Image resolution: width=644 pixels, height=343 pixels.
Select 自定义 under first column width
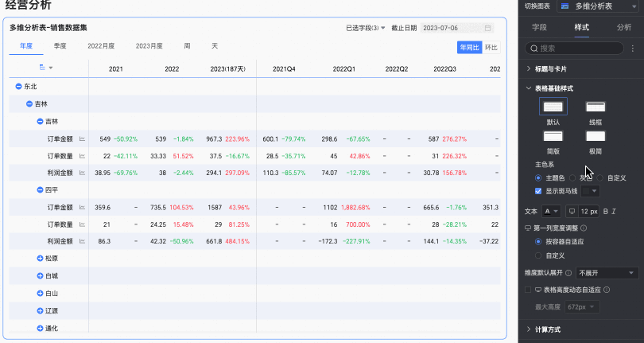point(538,255)
